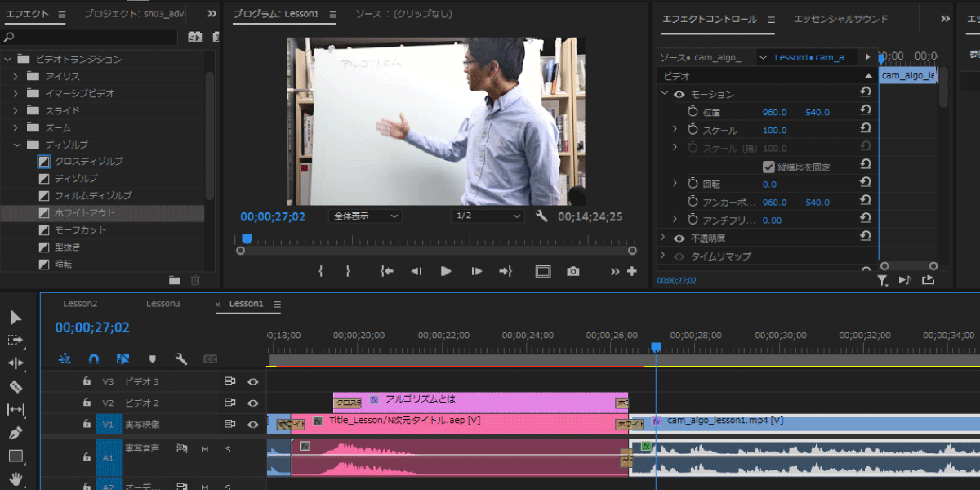
Task: Expand the タイムリマップ effect group
Action: point(664,256)
